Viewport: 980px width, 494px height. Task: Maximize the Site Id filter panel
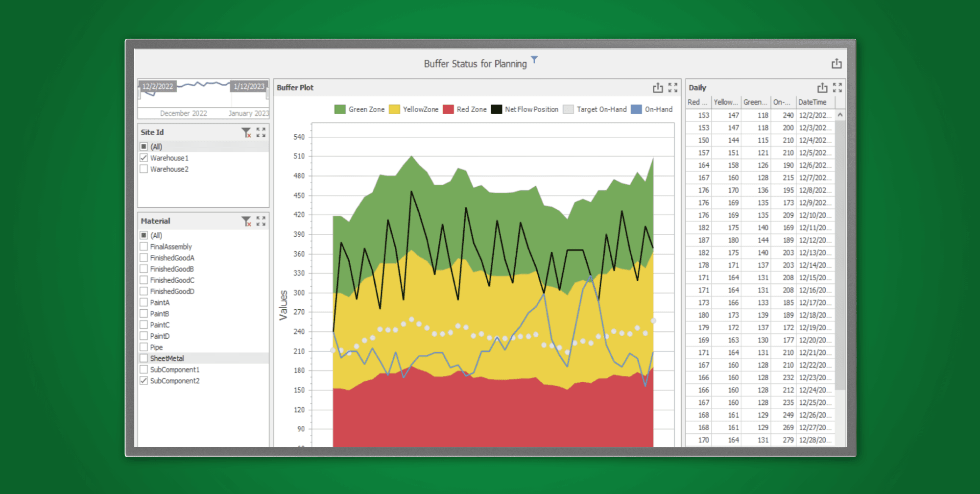(261, 132)
